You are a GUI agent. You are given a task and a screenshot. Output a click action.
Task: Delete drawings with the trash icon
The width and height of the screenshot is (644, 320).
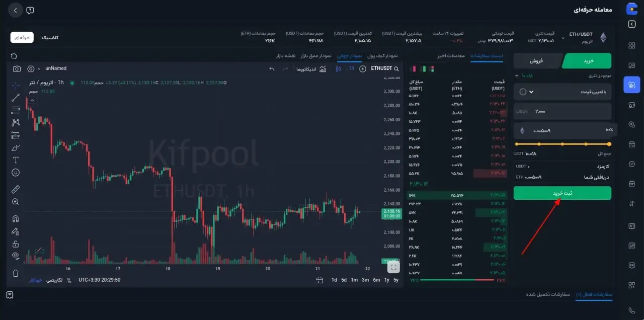coord(16,273)
